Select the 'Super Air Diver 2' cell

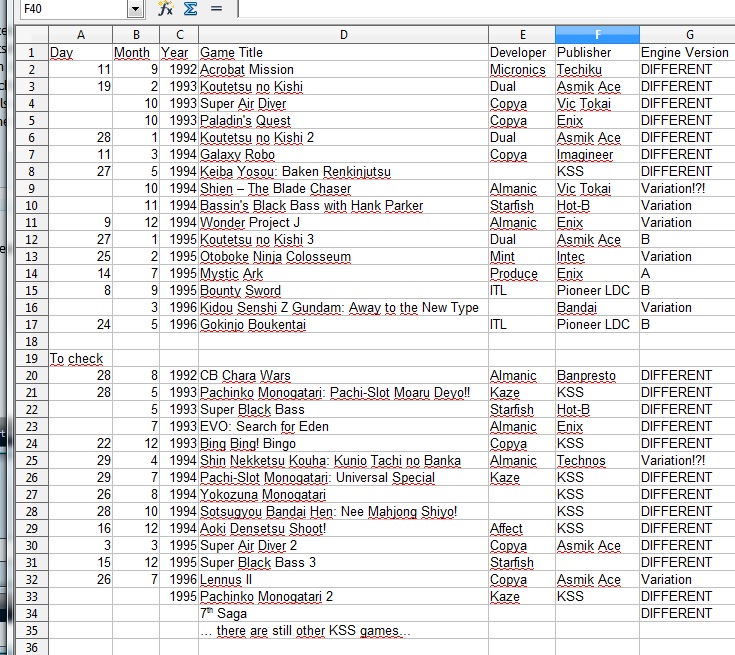pos(344,545)
